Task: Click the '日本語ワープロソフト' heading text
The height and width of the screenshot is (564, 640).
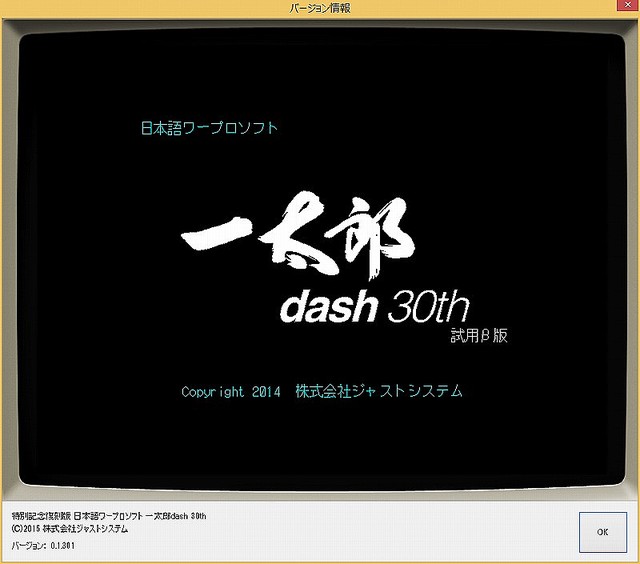Action: click(209, 128)
